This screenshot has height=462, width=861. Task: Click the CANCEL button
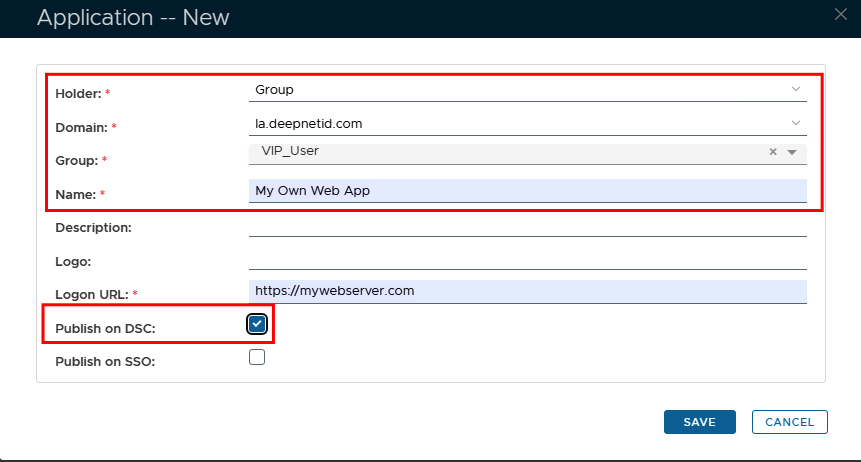[789, 422]
